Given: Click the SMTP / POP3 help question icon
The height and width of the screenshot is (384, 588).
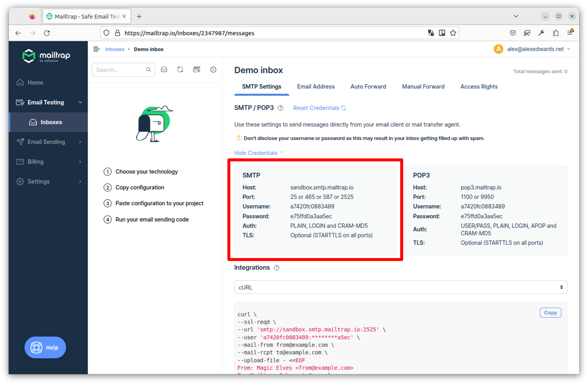Looking at the screenshot, I should [281, 108].
